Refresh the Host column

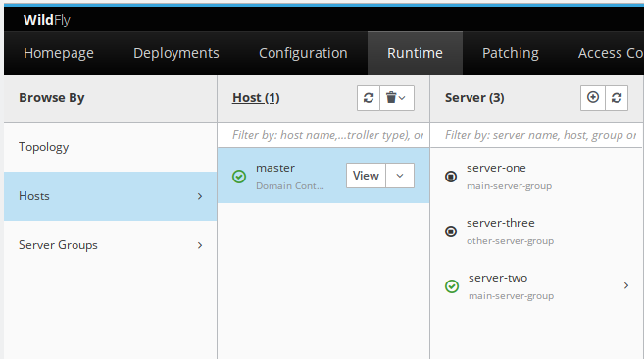coord(369,98)
